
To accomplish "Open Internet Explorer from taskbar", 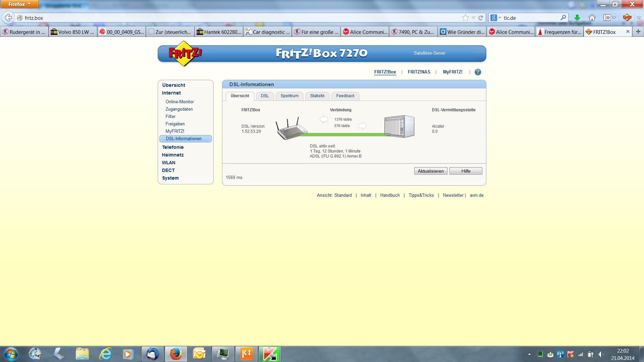I will tap(105, 354).
